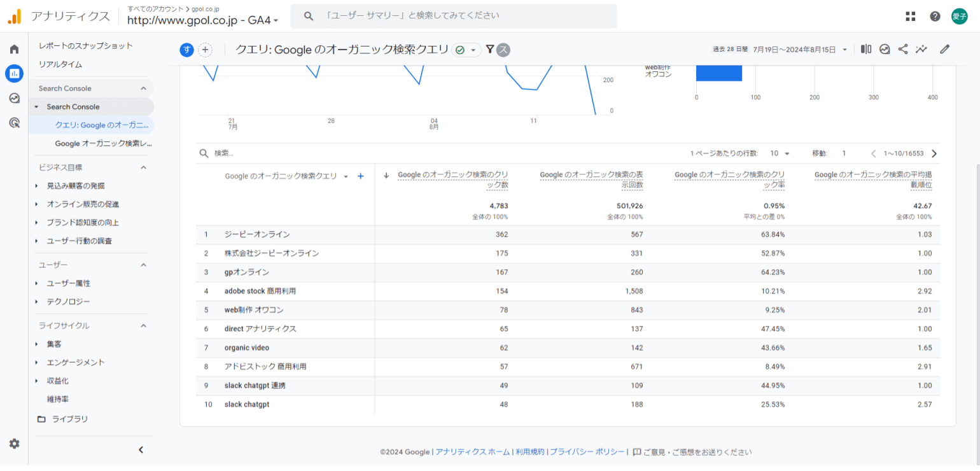Add a comparison with the plus circle
The width and height of the screenshot is (980, 471).
click(x=205, y=50)
